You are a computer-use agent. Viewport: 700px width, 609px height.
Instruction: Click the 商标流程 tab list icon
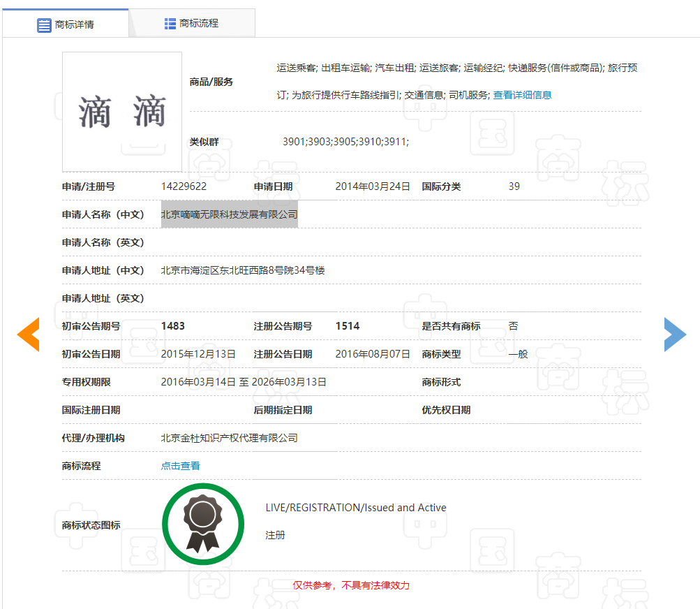(170, 24)
